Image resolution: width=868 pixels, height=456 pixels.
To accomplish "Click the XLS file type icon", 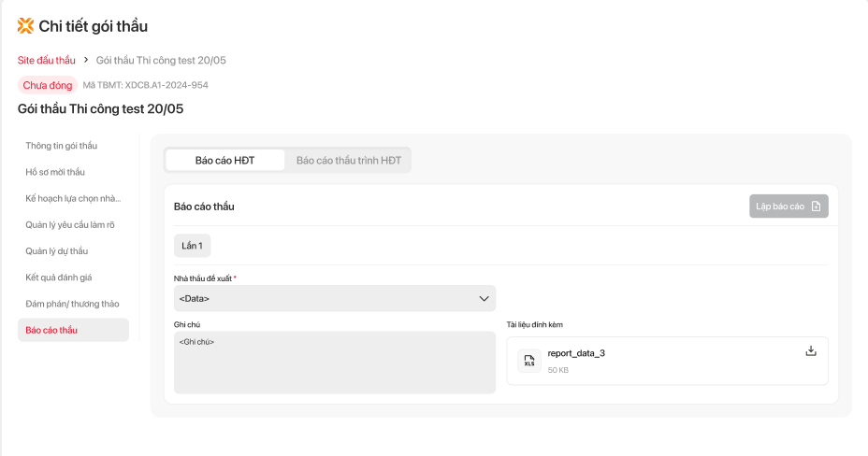I will [529, 361].
